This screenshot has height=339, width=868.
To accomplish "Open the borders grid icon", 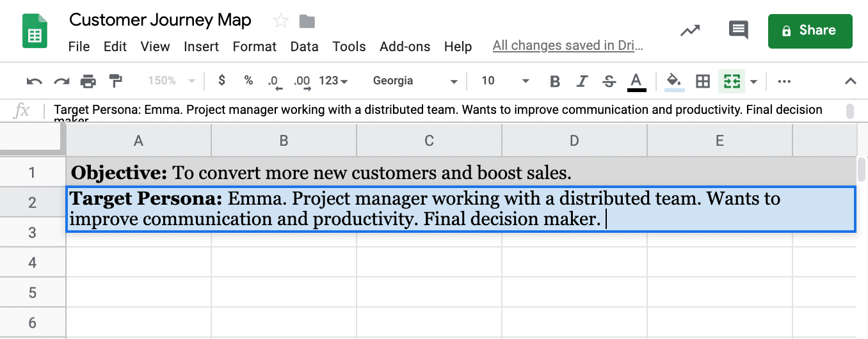I will [x=703, y=81].
